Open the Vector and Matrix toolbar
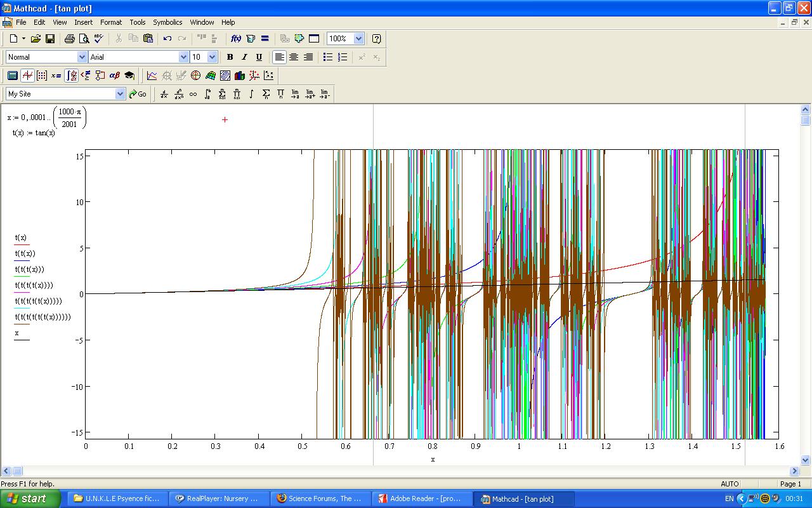This screenshot has height=508, width=812. [42, 76]
